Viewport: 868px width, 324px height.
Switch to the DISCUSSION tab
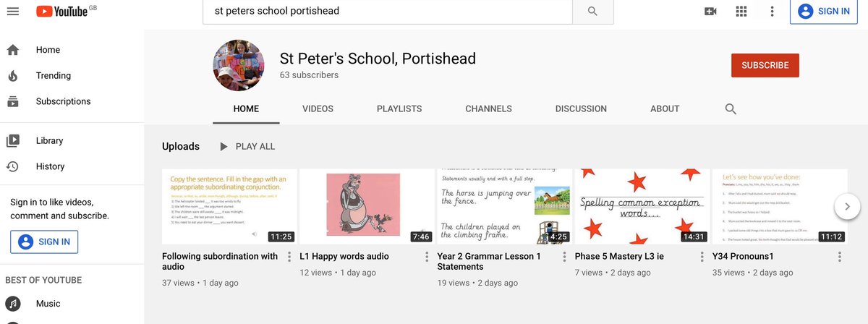[581, 108]
